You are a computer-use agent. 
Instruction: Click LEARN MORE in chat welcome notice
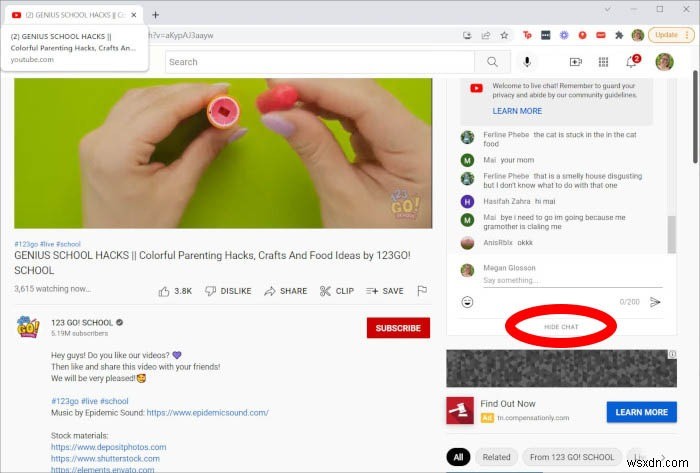click(517, 111)
